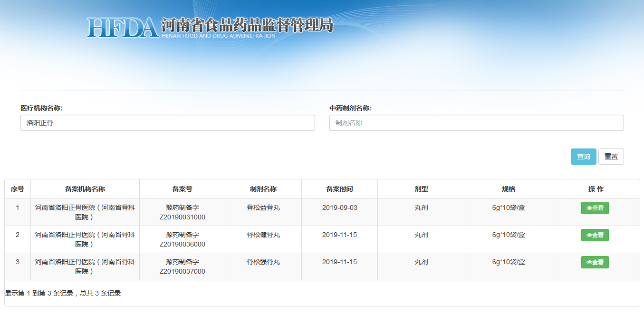644x326 pixels.
Task: Click the 河南省食品药品监督管理局 title
Action: pyautogui.click(x=247, y=24)
